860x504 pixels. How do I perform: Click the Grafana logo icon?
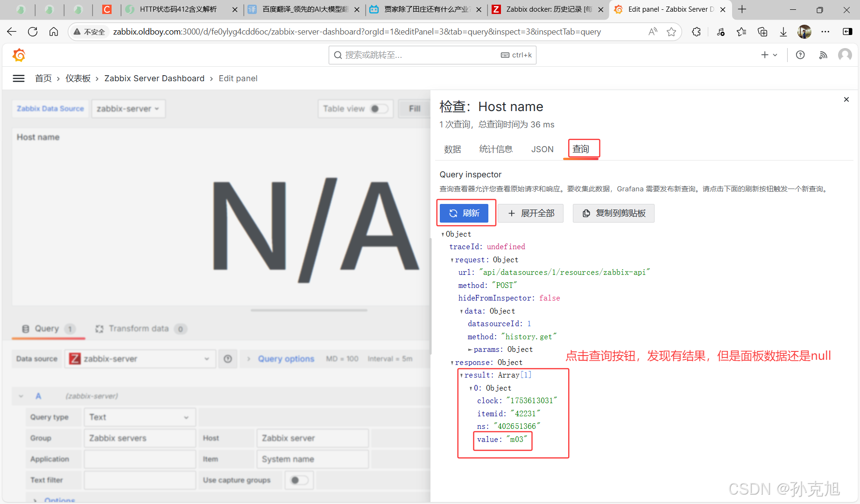19,55
